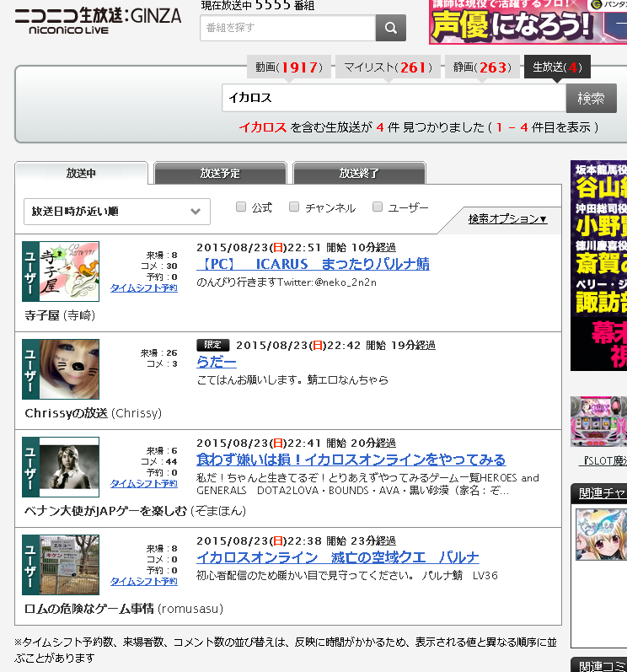Click the Chrissy broadcast thumbnail
627x672 pixels.
point(69,369)
